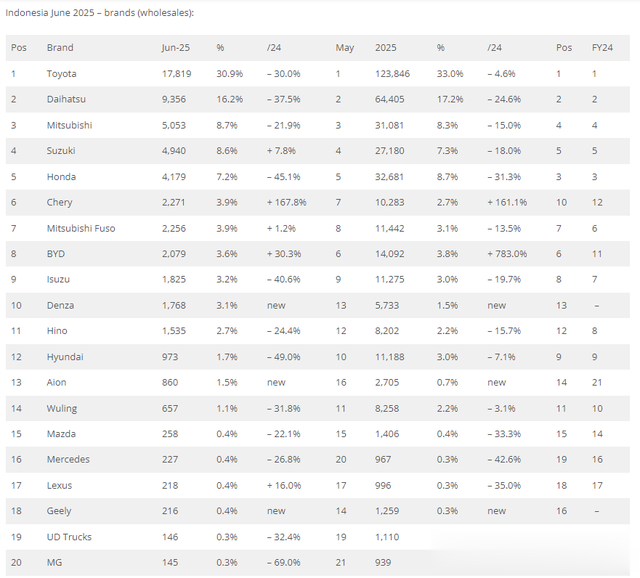Select the Toyota brand cell
The height and width of the screenshot is (578, 640).
62,74
